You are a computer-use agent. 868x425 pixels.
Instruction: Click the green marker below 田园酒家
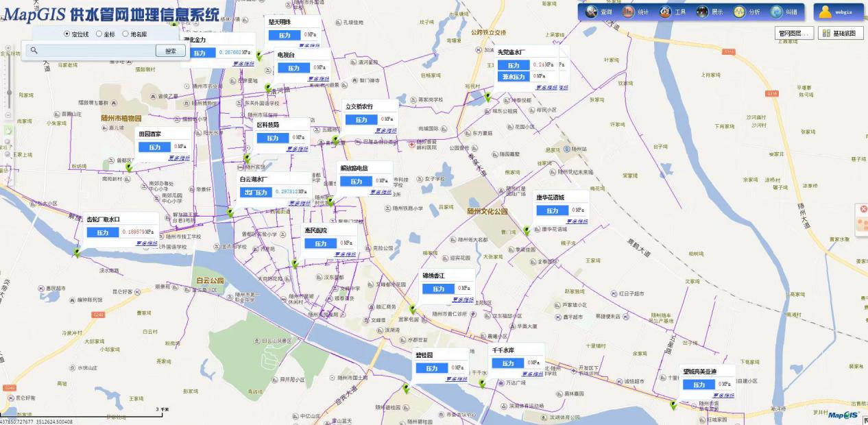pos(128,167)
